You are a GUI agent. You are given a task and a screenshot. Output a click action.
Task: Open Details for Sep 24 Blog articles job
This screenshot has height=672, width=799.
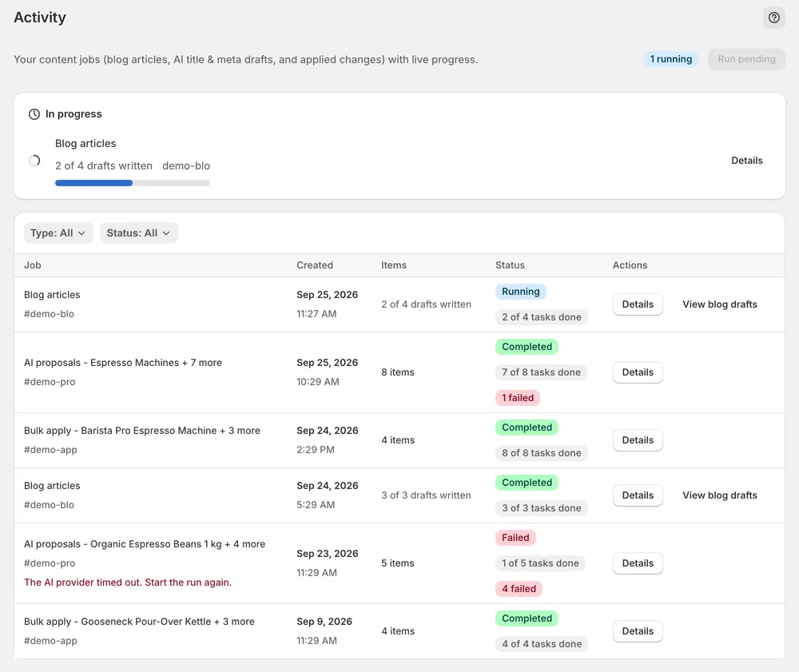point(638,495)
